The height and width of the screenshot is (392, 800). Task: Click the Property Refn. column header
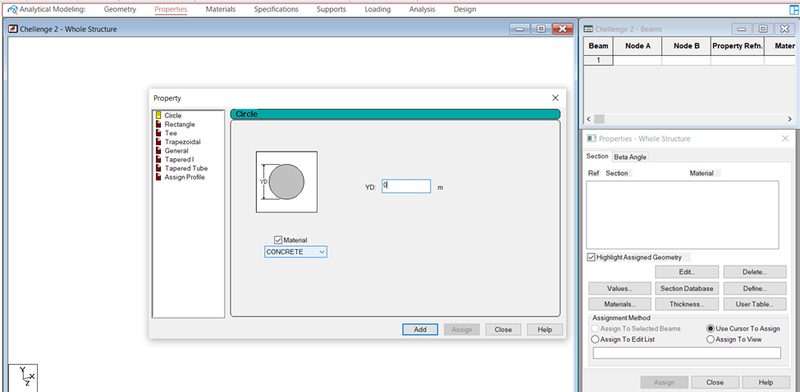(x=738, y=46)
